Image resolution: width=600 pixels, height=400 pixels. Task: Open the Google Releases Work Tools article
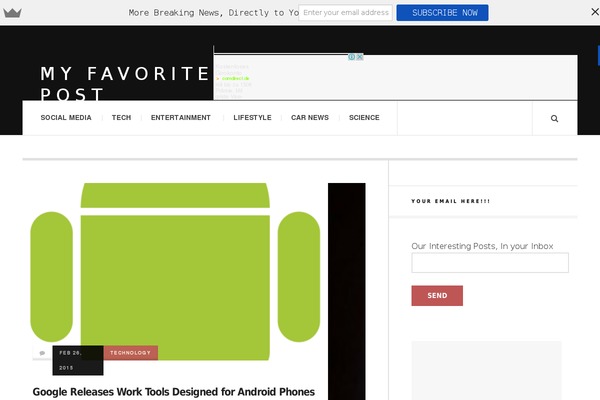(x=174, y=392)
